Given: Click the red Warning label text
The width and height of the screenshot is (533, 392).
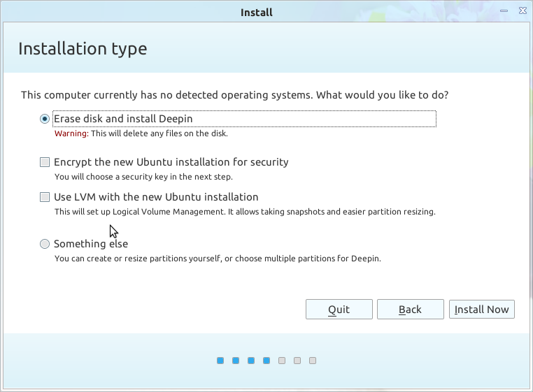Looking at the screenshot, I should [71, 133].
